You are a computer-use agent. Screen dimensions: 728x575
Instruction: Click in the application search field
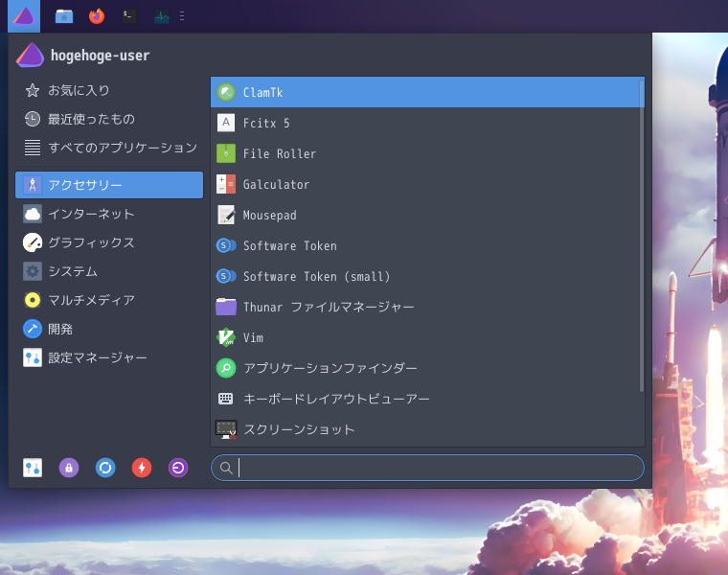427,468
